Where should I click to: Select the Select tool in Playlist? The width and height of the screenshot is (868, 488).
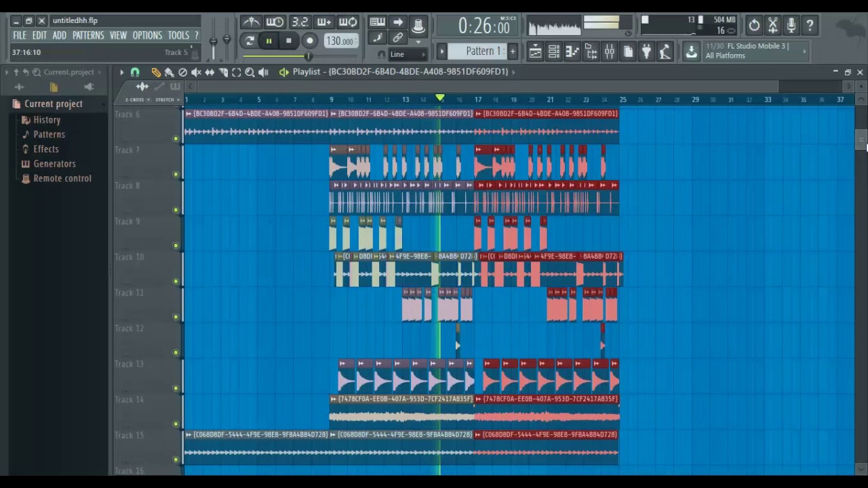(236, 72)
